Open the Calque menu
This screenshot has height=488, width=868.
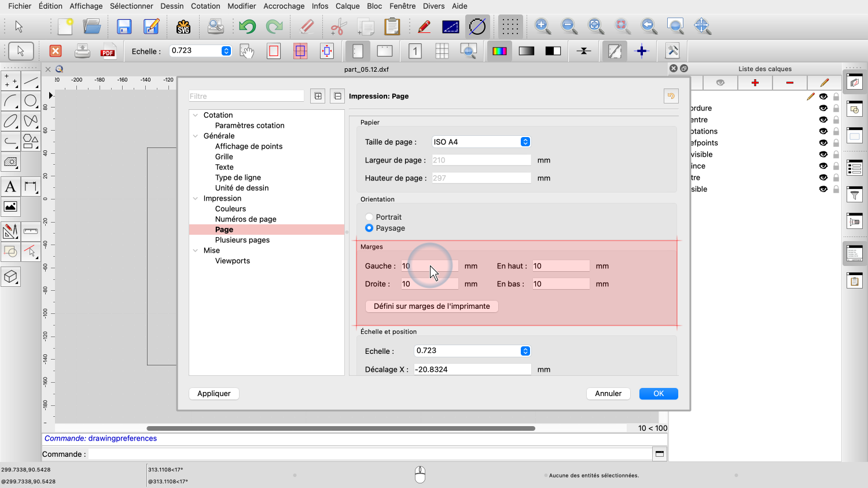(347, 6)
